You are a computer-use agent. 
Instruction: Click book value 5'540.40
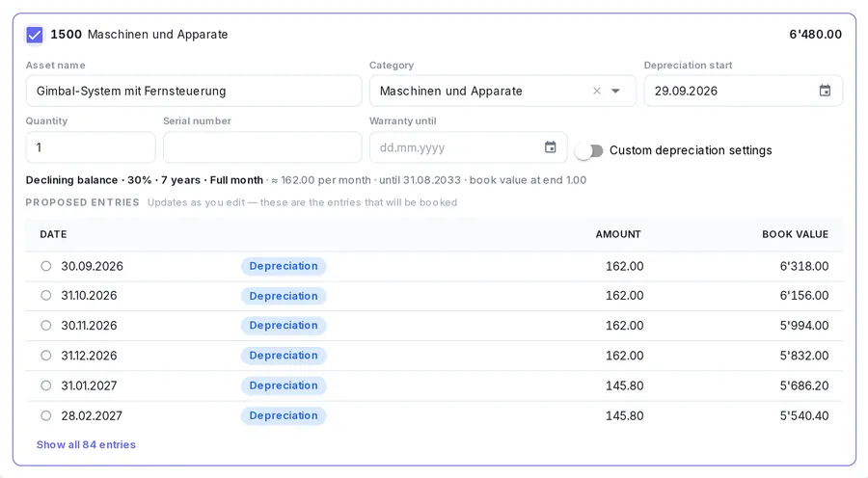(x=804, y=415)
